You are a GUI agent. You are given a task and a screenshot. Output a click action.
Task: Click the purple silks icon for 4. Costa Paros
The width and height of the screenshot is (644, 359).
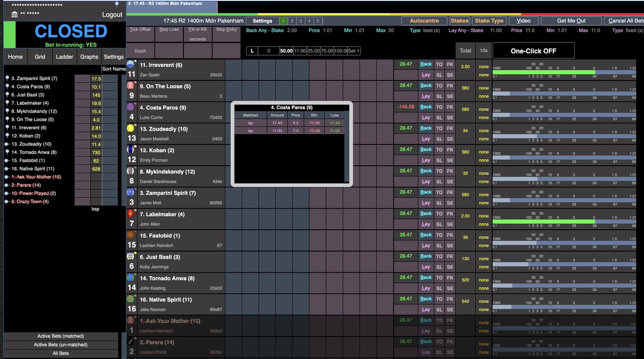click(130, 107)
